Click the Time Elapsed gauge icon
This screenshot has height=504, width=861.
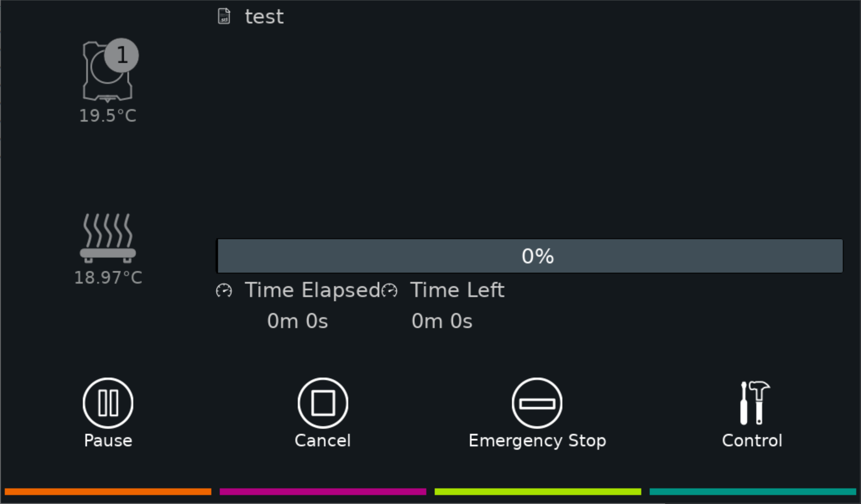(x=224, y=290)
